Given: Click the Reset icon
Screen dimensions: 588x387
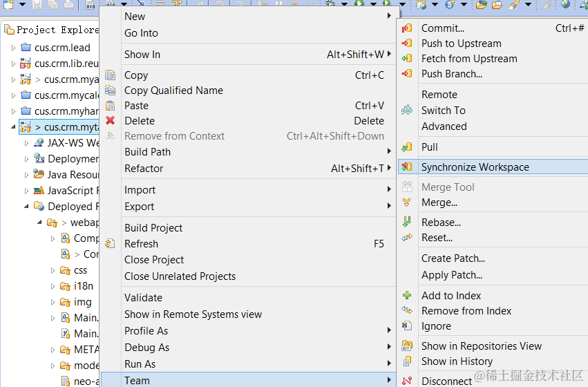Looking at the screenshot, I should coord(407,237).
